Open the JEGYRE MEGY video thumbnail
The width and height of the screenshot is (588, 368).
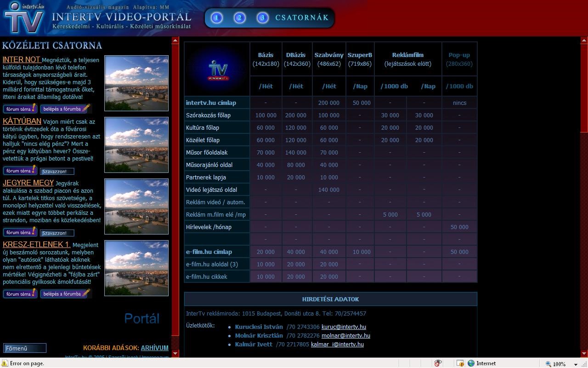click(136, 207)
